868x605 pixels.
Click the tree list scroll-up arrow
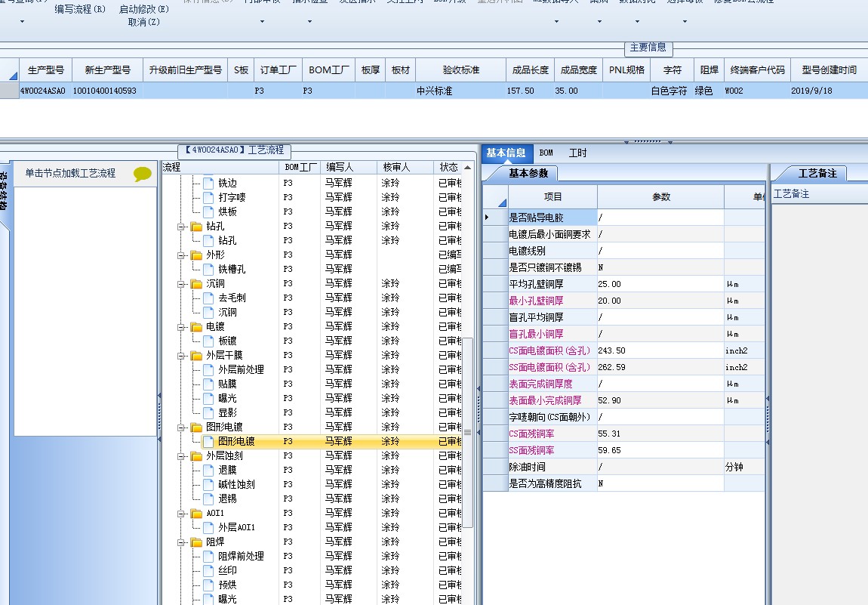(468, 168)
